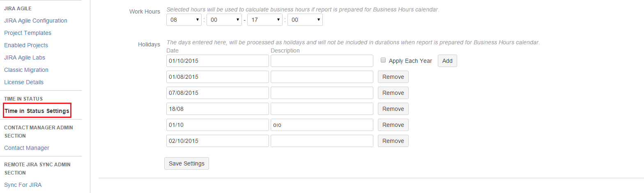Open Classic Migration link
The width and height of the screenshot is (644, 193).
26,70
